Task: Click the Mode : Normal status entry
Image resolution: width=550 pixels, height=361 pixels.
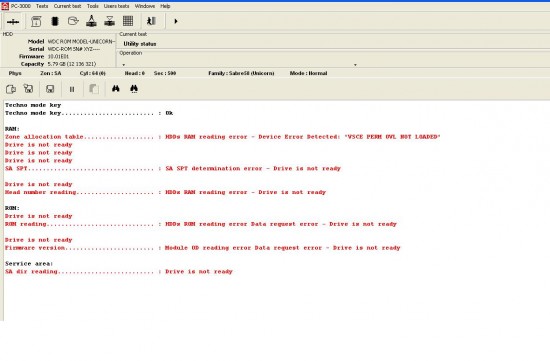Action: (x=308, y=73)
